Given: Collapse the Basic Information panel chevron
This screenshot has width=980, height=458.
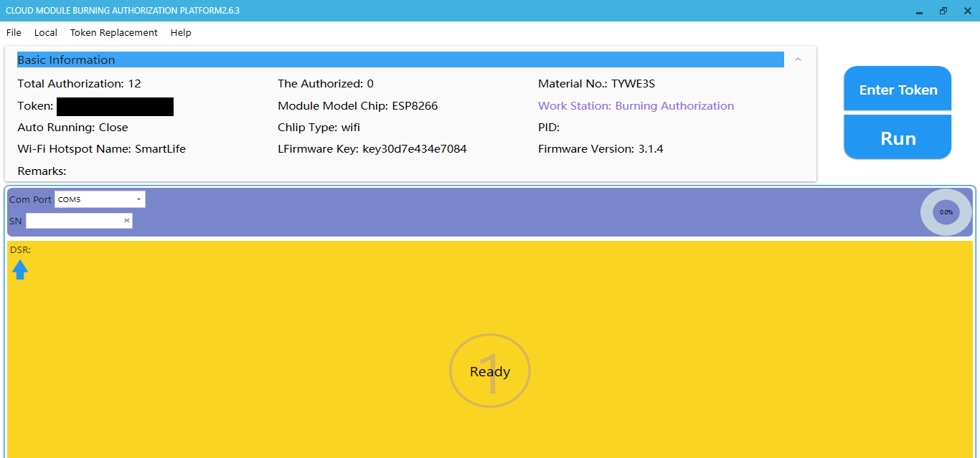Looking at the screenshot, I should tap(798, 59).
